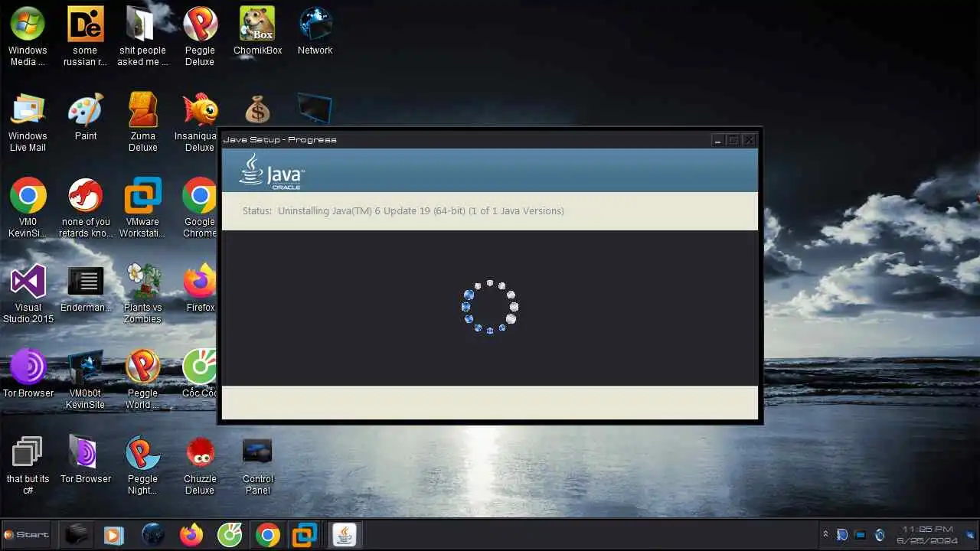Launch Visual Studio 2015 desktop icon
980x551 pixels.
28,294
